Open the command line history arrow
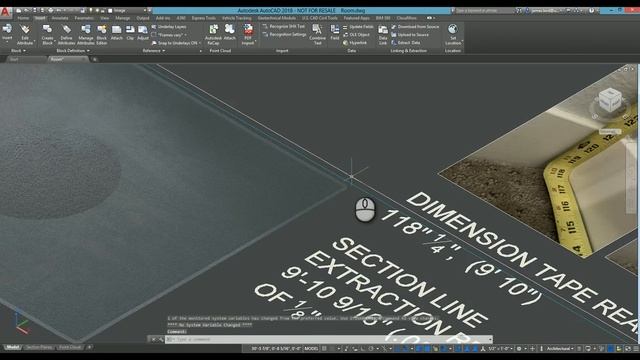Screen dimensions: 640x360 [x=490, y=339]
